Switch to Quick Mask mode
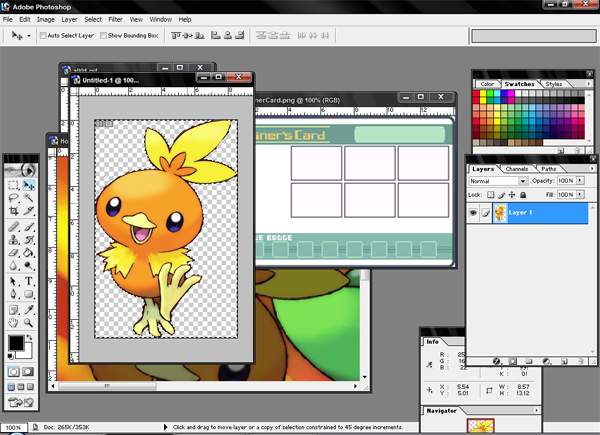The image size is (600, 435). point(28,371)
